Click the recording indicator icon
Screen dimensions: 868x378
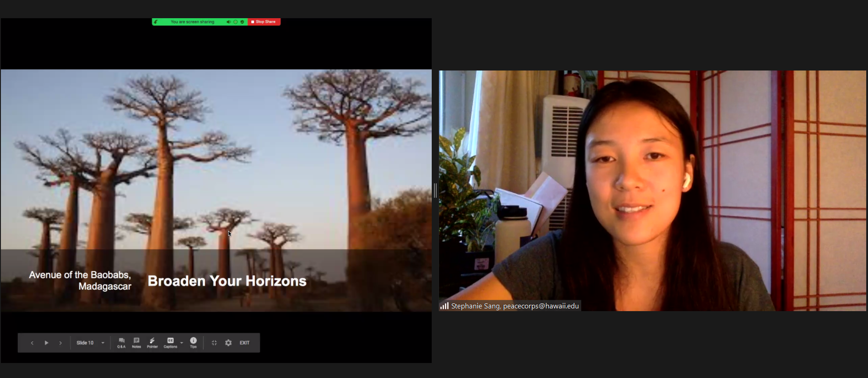click(235, 22)
